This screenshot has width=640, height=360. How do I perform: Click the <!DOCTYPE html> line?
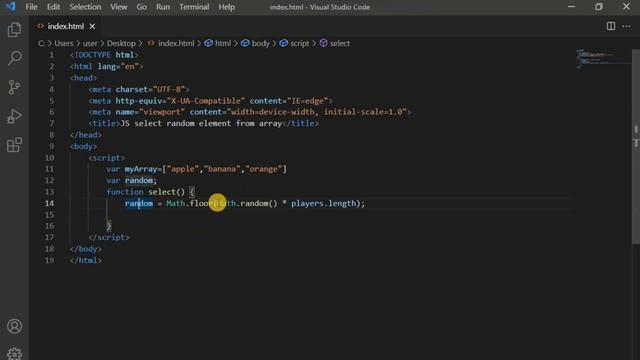click(104, 55)
